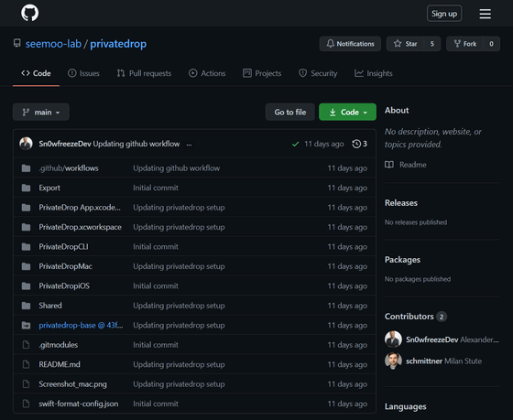
Task: Open the README.md file
Action: [x=60, y=364]
